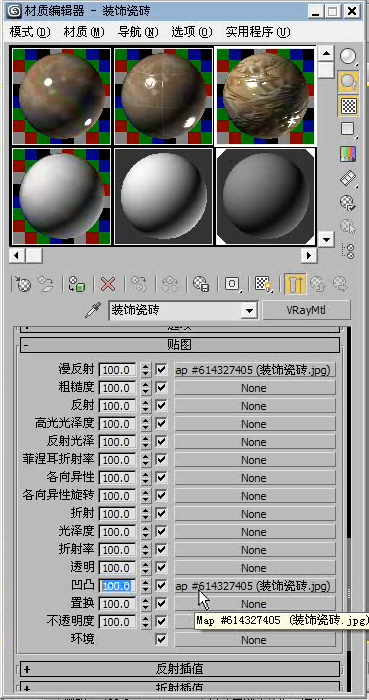Click the 凹凸 amount spinner arrows
Image resolution: width=369 pixels, height=700 pixels.
pos(145,586)
